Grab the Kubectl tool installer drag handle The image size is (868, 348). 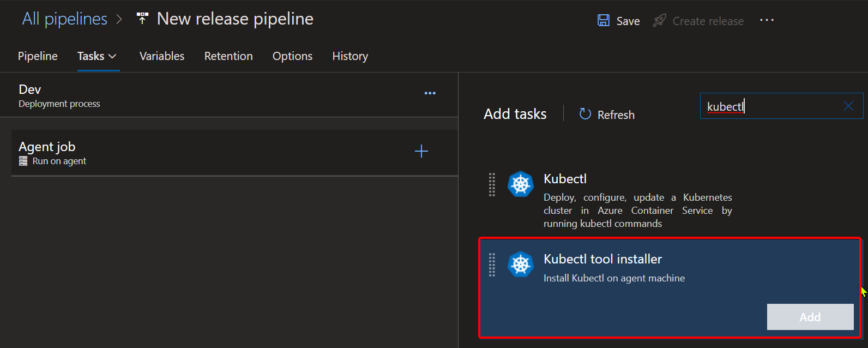pyautogui.click(x=492, y=265)
